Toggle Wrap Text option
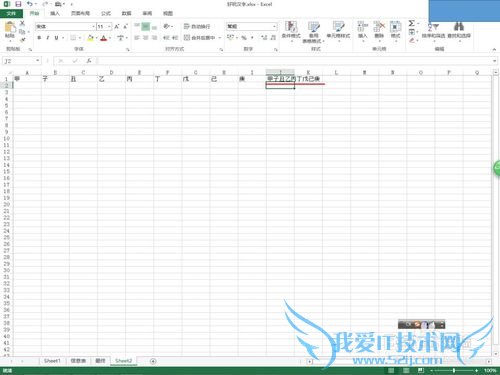The height and width of the screenshot is (375, 500). pos(197,26)
